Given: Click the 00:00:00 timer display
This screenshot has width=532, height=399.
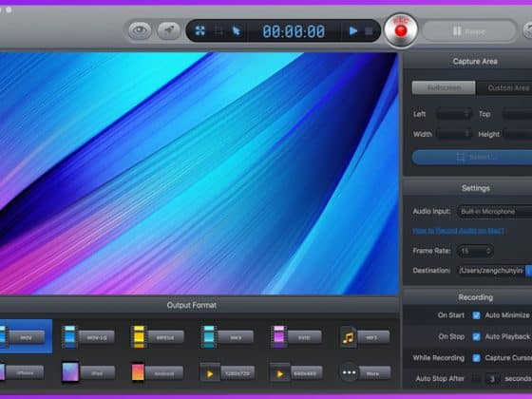Looking at the screenshot, I should click(x=294, y=31).
